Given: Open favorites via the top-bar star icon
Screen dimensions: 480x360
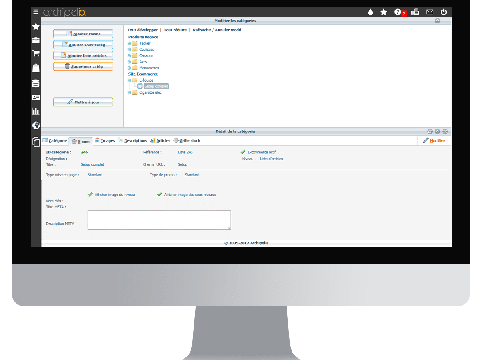Looking at the screenshot, I should click(x=384, y=12).
